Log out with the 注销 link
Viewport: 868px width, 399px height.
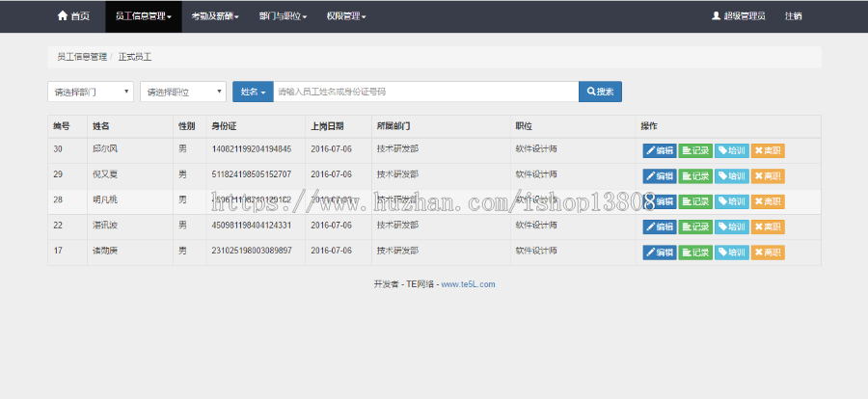point(794,16)
